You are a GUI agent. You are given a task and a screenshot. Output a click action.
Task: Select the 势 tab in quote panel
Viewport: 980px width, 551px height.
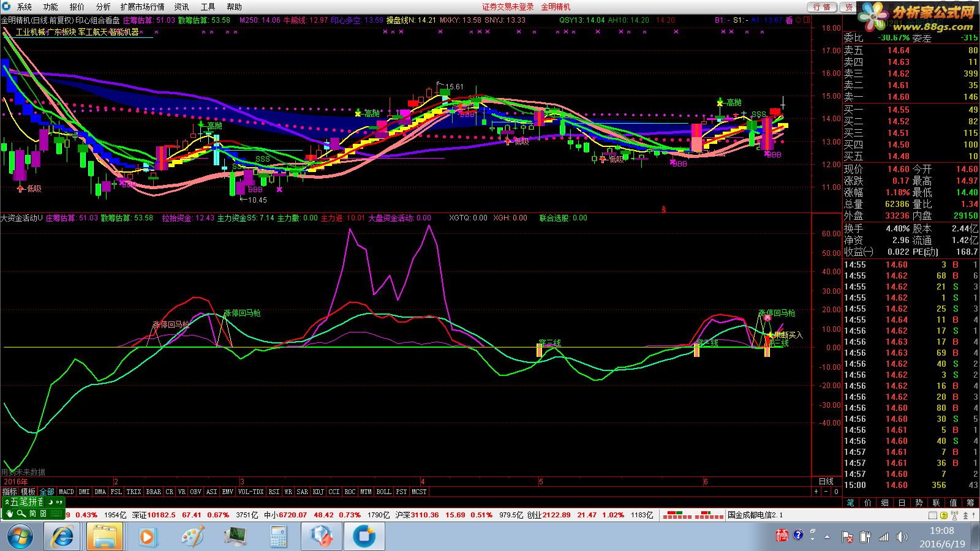919,503
